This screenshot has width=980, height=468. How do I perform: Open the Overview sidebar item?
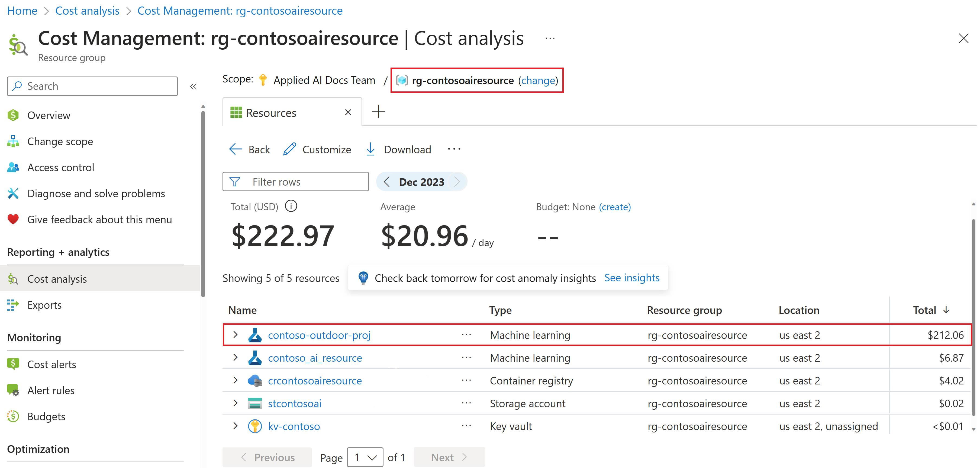48,115
